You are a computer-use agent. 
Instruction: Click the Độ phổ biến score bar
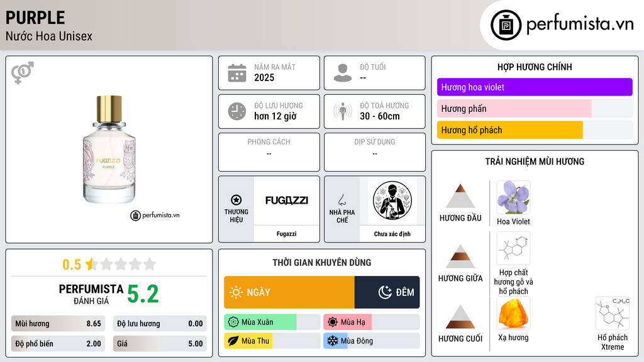click(x=58, y=344)
